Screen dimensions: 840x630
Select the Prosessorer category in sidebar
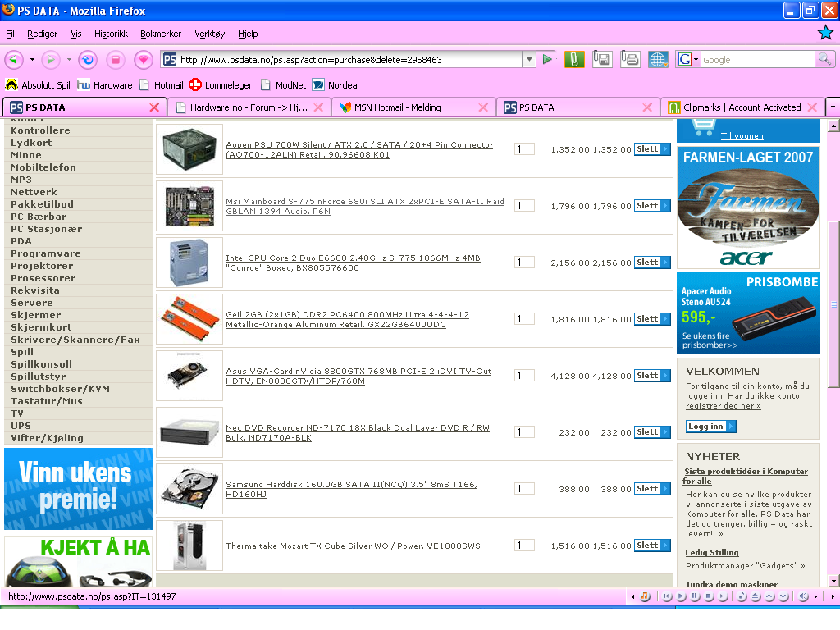pos(43,278)
